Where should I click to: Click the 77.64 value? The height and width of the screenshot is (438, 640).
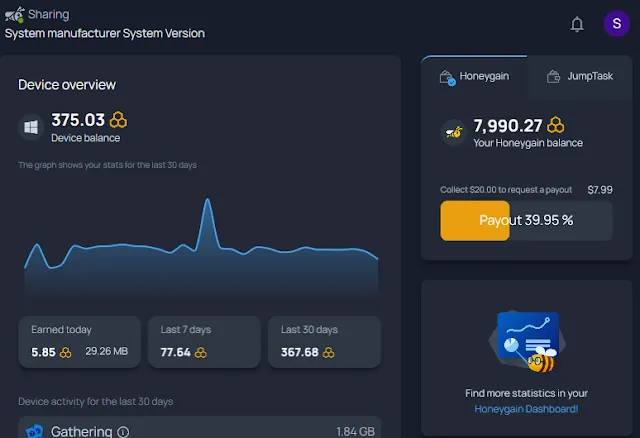click(176, 352)
